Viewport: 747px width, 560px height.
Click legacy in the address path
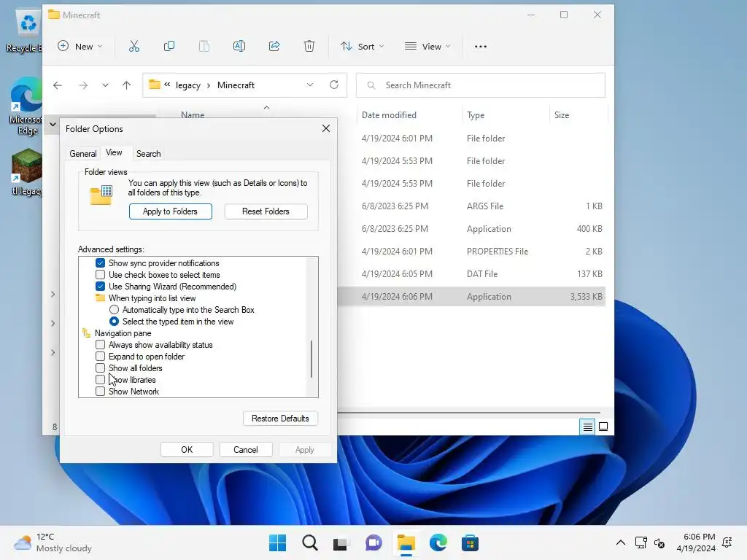[x=187, y=85]
